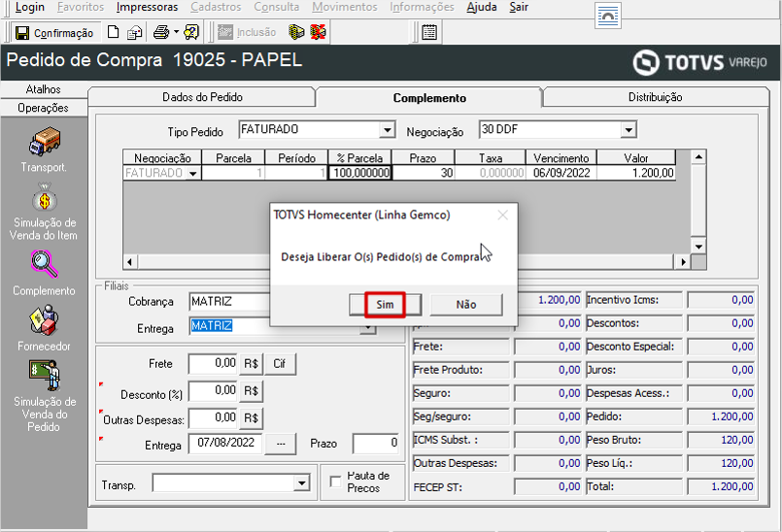Click the help question-mark icon
The image size is (782, 532).
coord(191,33)
